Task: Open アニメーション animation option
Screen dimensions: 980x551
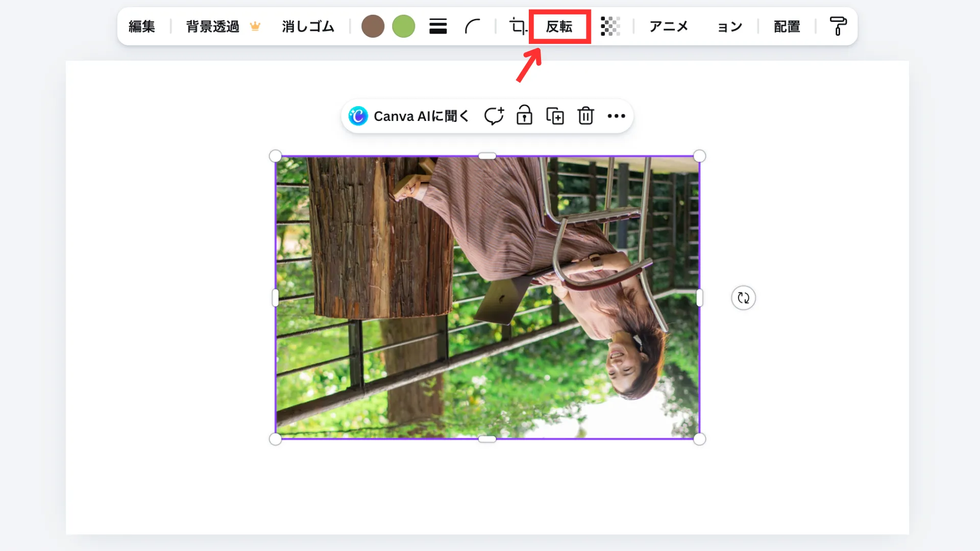Action: [x=696, y=27]
